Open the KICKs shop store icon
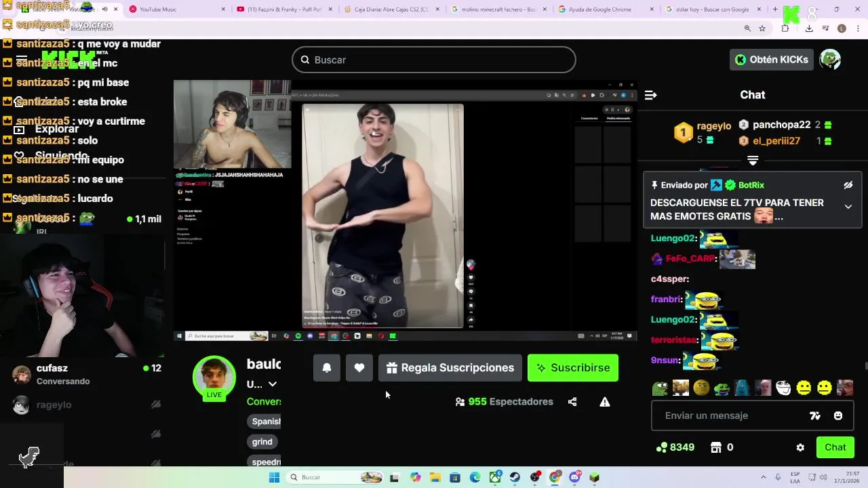Viewport: 868px width, 488px height. tap(716, 447)
